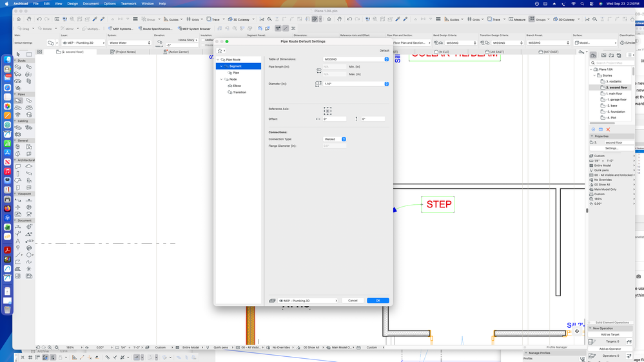Image resolution: width=644 pixels, height=362 pixels.
Task: Open the MEP - Plumbing.3D layer selector in dialog
Action: (x=307, y=300)
